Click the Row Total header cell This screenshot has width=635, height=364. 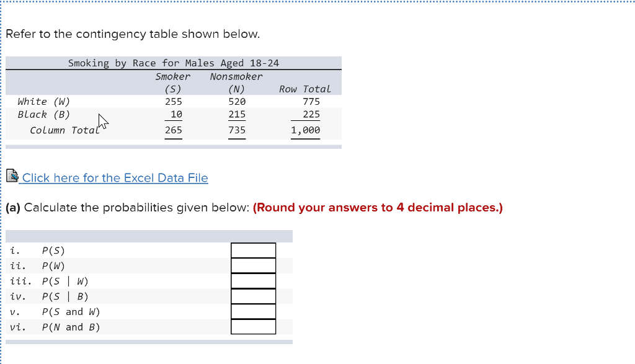(x=305, y=89)
